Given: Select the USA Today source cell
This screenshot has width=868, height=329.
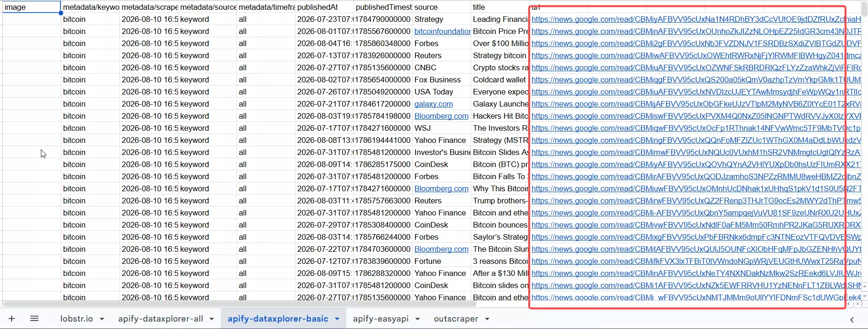Looking at the screenshot, I should pos(442,92).
